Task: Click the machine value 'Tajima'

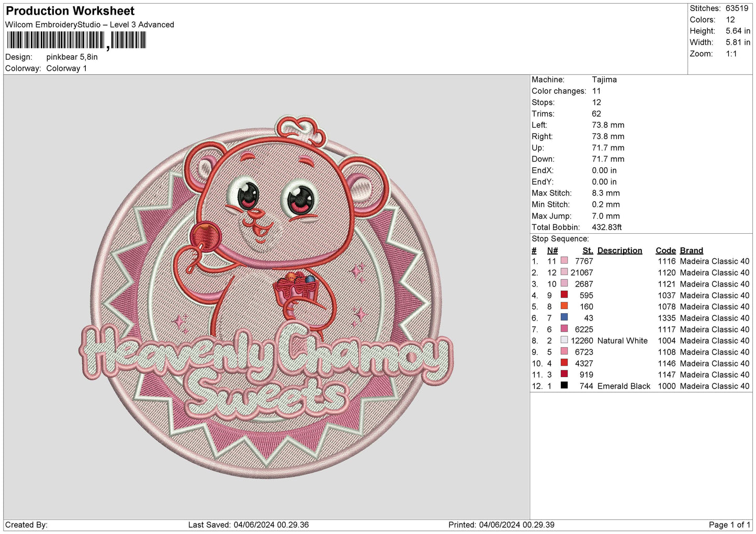Action: (x=604, y=79)
